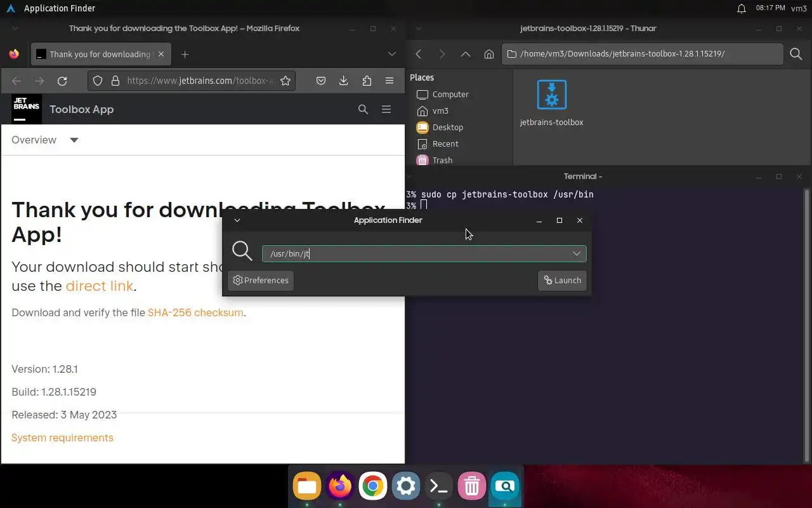This screenshot has width=812, height=508.
Task: Open the Firefox downloads panel
Action: (x=343, y=81)
